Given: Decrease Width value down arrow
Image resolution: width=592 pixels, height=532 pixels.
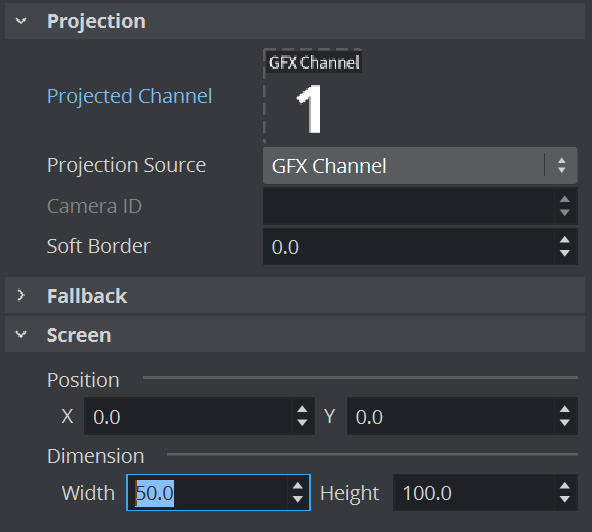Looking at the screenshot, I should [x=298, y=500].
